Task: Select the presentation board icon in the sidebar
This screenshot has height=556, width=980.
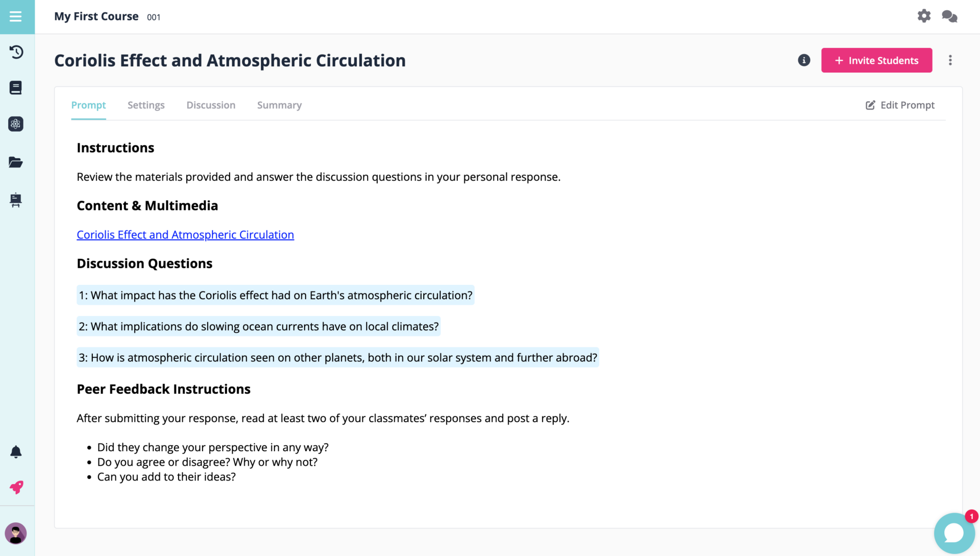Action: tap(16, 200)
